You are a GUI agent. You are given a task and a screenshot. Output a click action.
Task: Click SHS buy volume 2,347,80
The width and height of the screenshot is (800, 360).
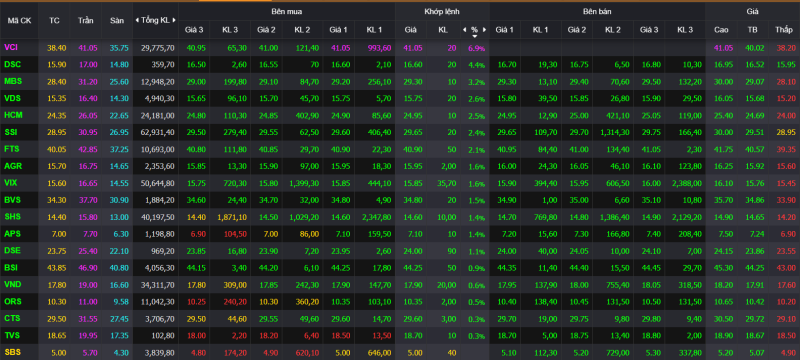[x=376, y=217]
